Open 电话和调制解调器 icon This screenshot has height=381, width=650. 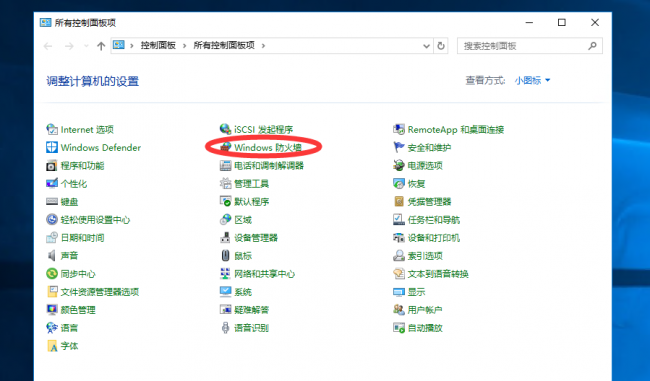225,165
